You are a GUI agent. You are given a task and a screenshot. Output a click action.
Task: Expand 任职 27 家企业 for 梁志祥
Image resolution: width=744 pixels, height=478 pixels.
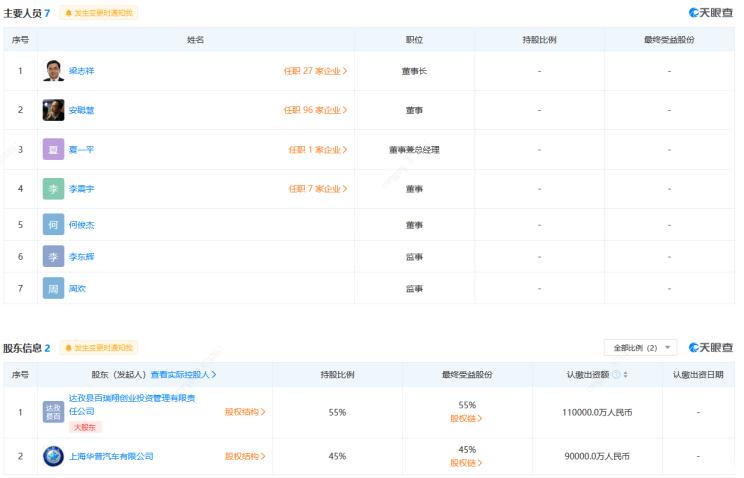[315, 71]
